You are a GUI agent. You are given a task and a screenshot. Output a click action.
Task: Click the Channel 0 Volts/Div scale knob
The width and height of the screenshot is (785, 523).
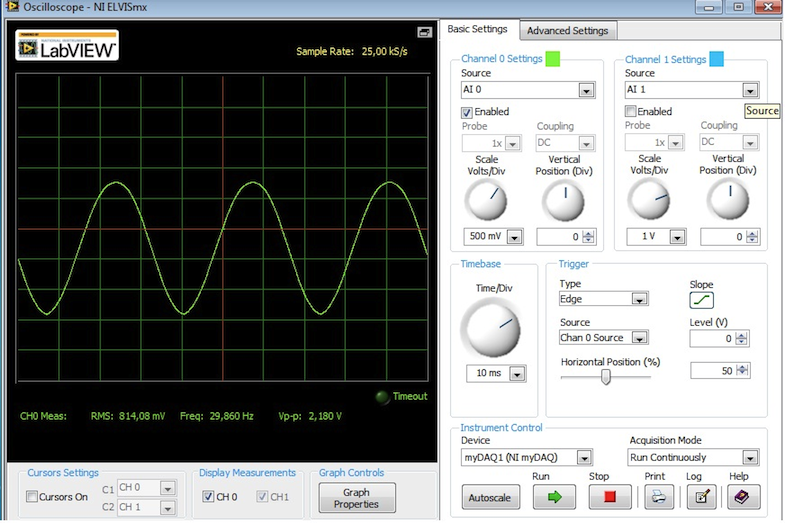[x=486, y=201]
